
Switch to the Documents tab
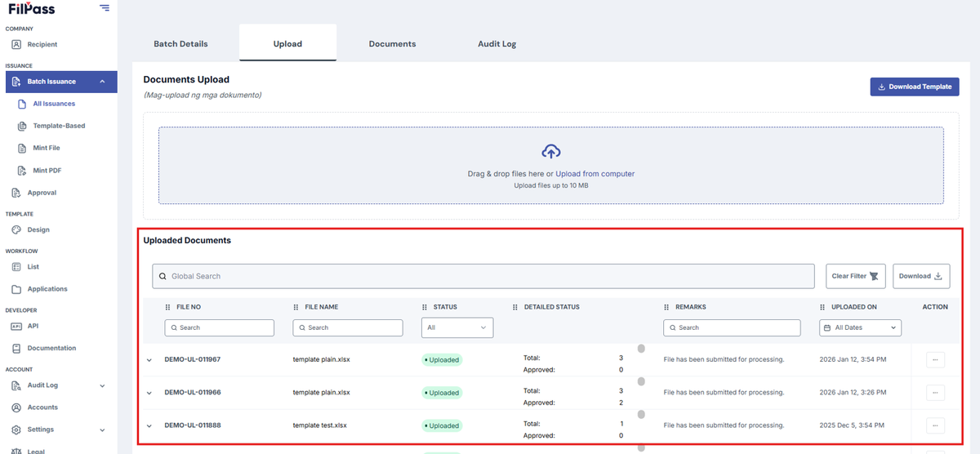392,44
